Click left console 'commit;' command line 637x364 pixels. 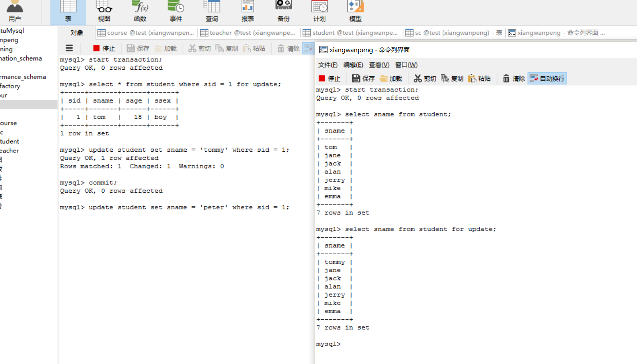pos(88,183)
